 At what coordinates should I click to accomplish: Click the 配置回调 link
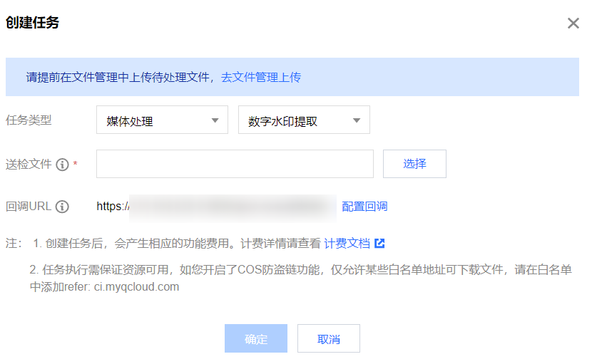tap(364, 207)
